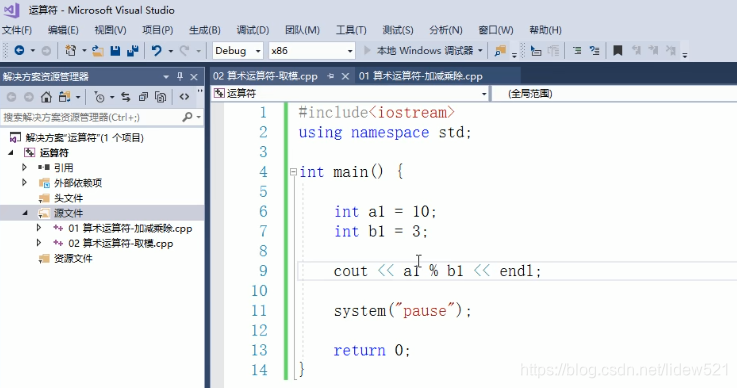
Task: Click the comment out selected lines icon
Action: (577, 50)
